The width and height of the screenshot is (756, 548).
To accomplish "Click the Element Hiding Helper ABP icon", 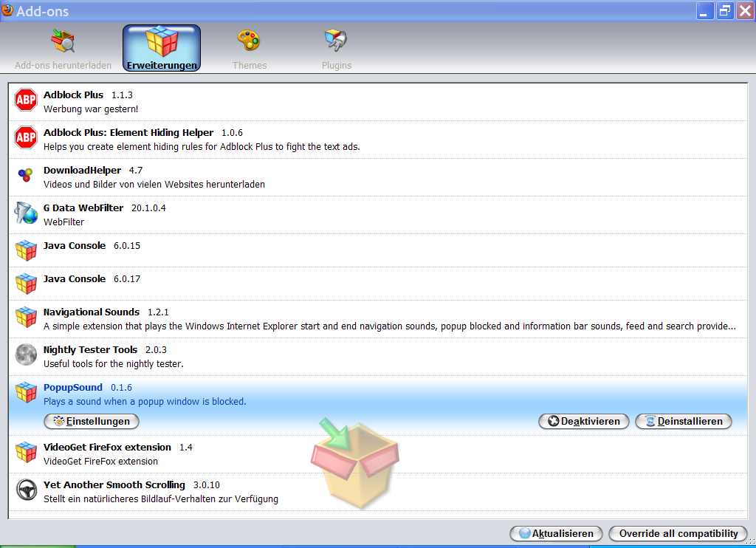I will point(26,137).
